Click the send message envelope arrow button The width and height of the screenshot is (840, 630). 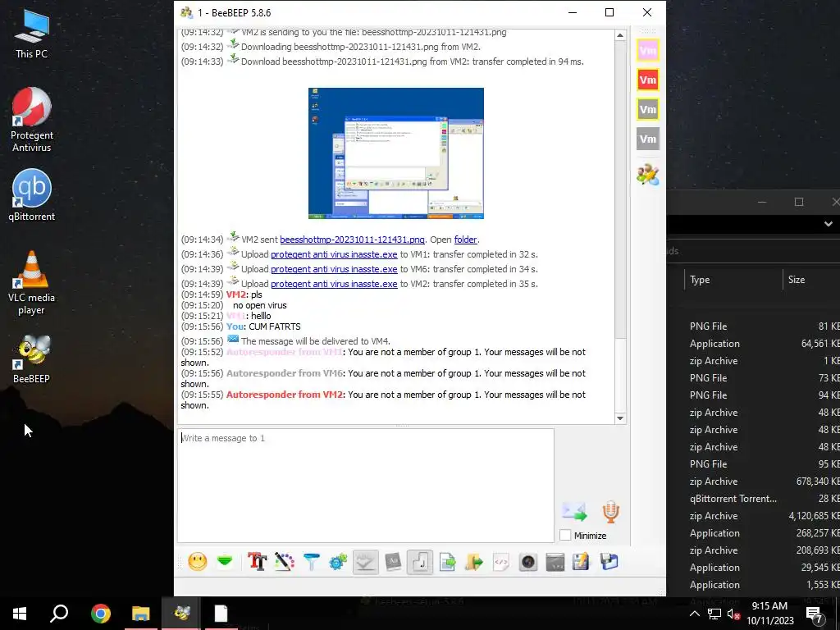coord(574,512)
